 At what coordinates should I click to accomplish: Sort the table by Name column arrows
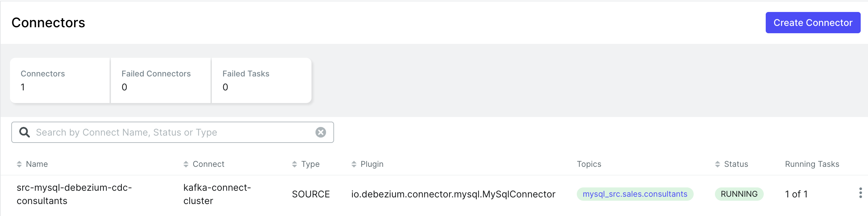coord(19,164)
